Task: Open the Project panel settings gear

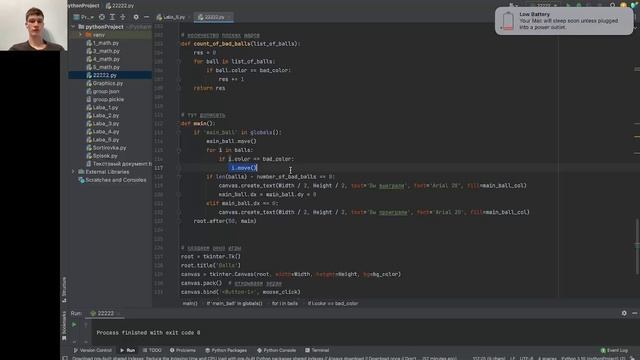Action: [136, 17]
